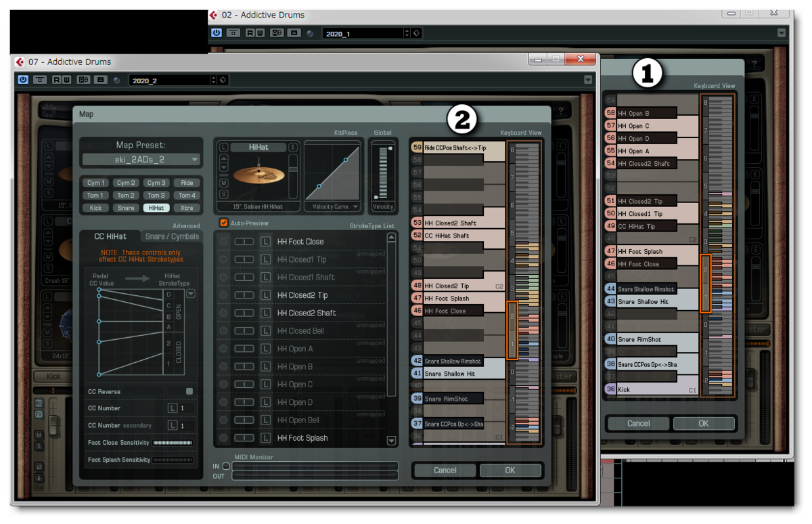The width and height of the screenshot is (812, 524).
Task: Click learn L icon beside CC Number
Action: (x=173, y=408)
